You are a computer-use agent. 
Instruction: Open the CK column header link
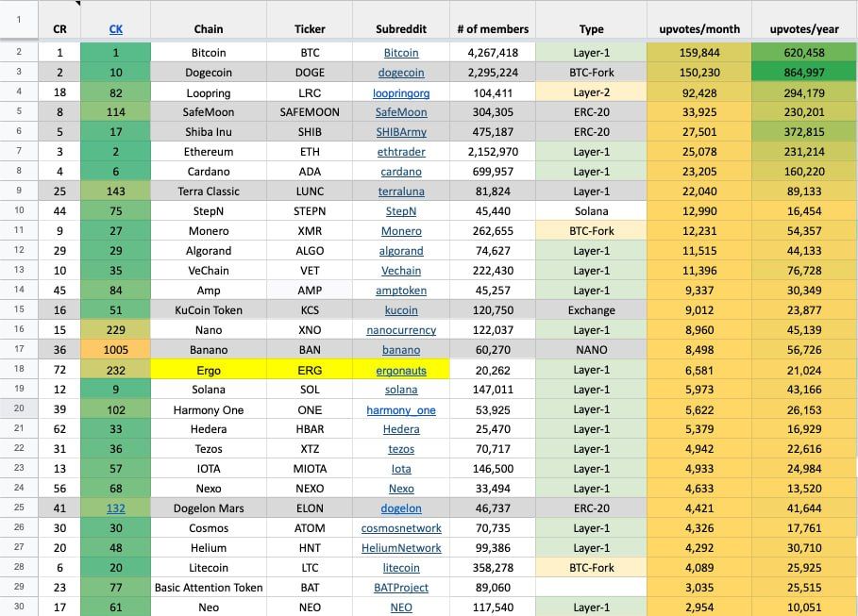(116, 29)
